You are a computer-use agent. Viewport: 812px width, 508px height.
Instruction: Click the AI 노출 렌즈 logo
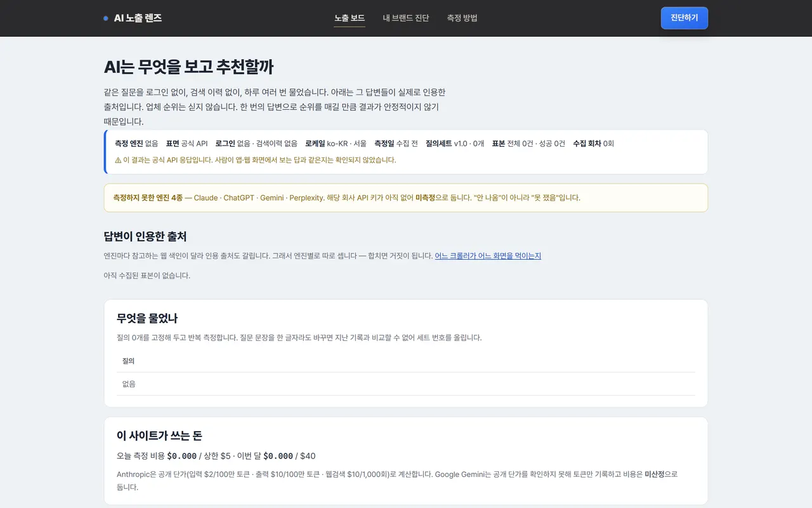[133, 18]
